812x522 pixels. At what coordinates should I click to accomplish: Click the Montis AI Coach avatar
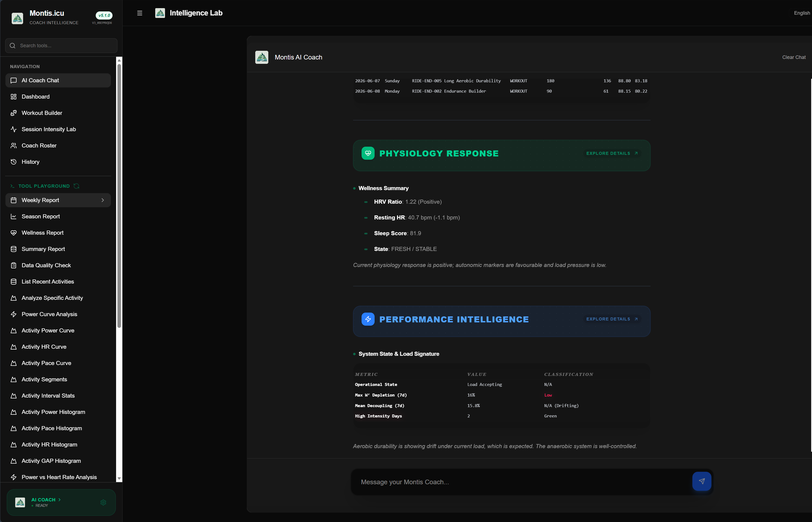262,57
